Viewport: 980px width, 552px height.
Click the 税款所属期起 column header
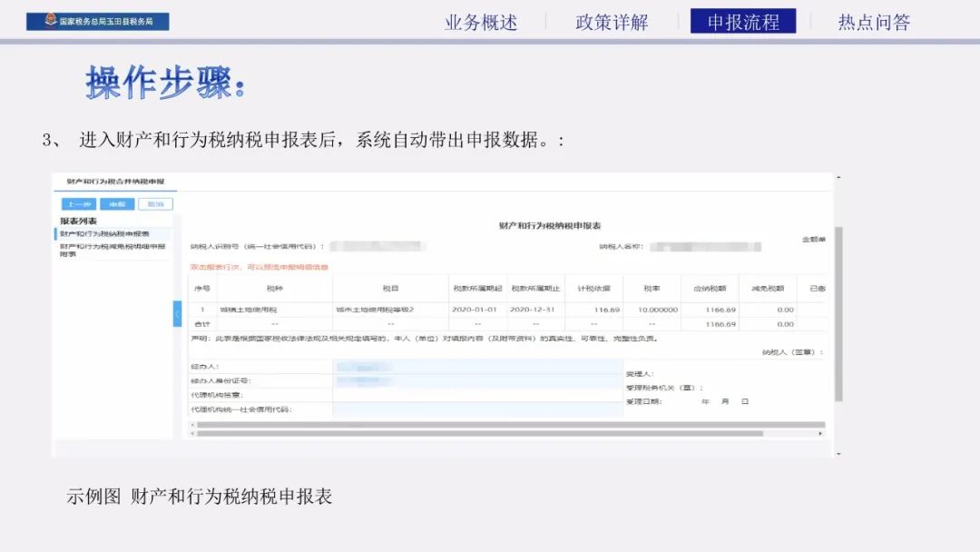tap(477, 289)
